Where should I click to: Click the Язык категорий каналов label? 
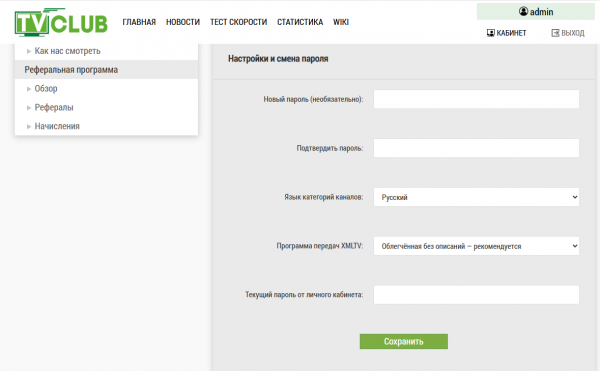point(323,197)
